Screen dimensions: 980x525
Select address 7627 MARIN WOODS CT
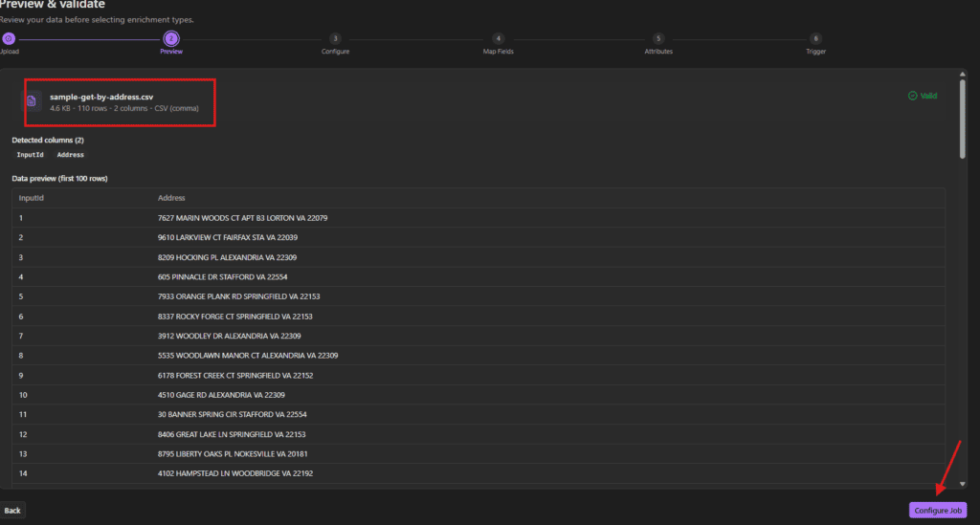point(242,218)
